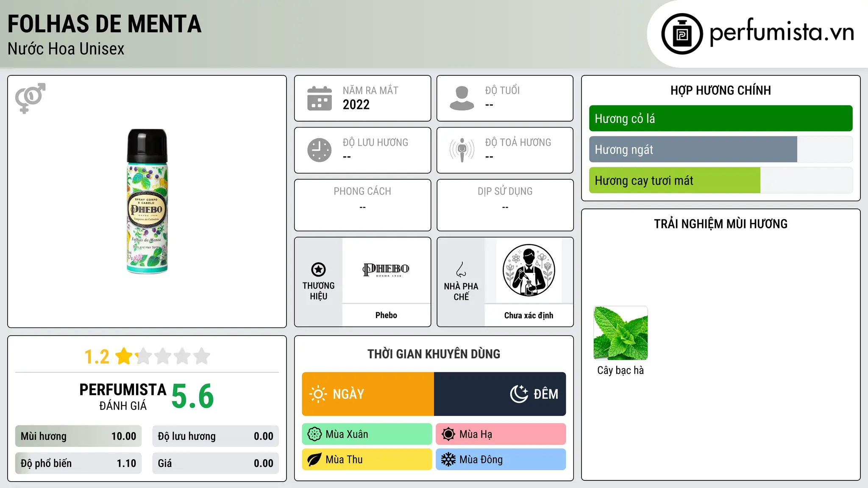This screenshot has height=488, width=868.
Task: Click the Nước Hoa Unisex subtitle
Action: click(x=66, y=49)
